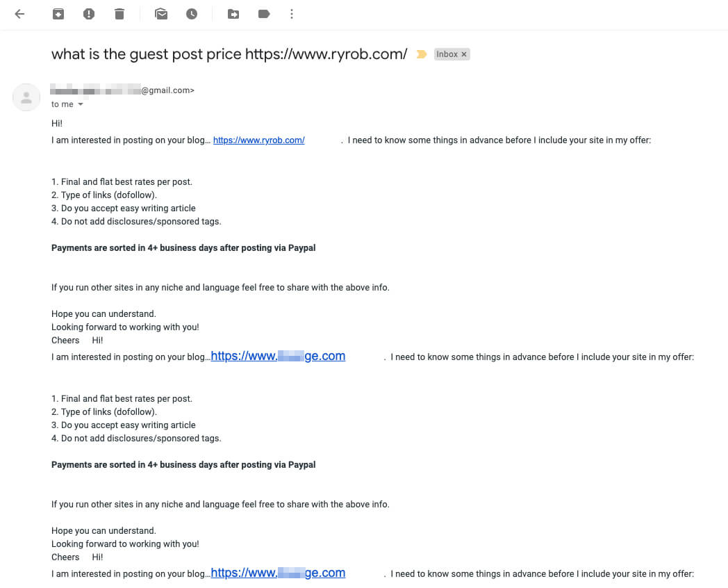Expand the 'to me' recipient details
This screenshot has height=588, width=728.
click(67, 104)
